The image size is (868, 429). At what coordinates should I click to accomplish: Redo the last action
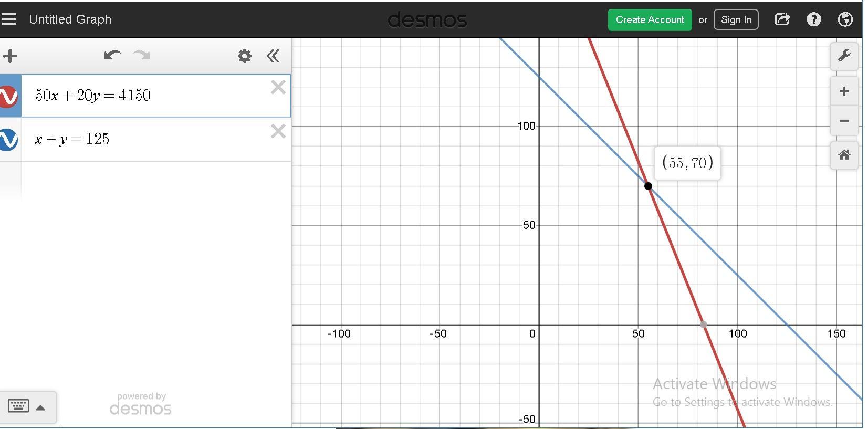(x=141, y=55)
